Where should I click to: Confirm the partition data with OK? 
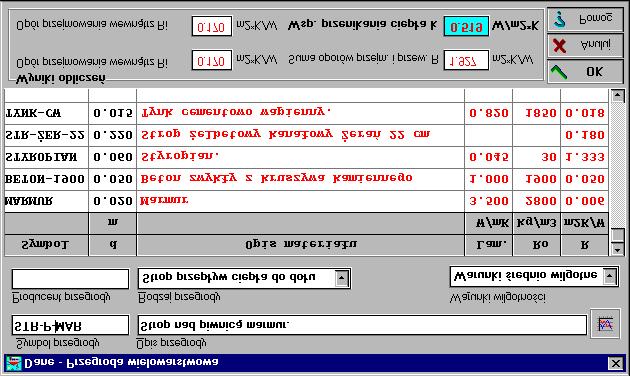585,72
